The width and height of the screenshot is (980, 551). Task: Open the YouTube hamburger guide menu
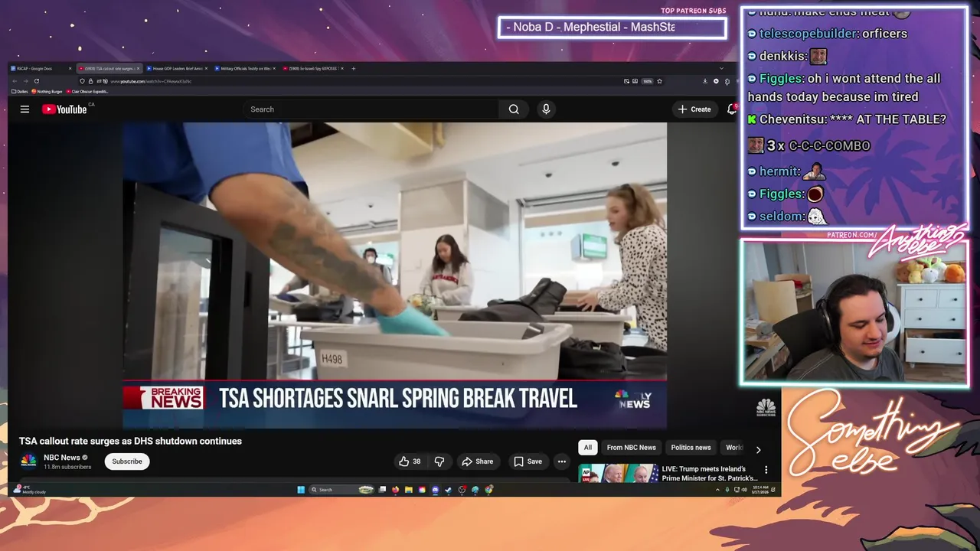tap(24, 109)
